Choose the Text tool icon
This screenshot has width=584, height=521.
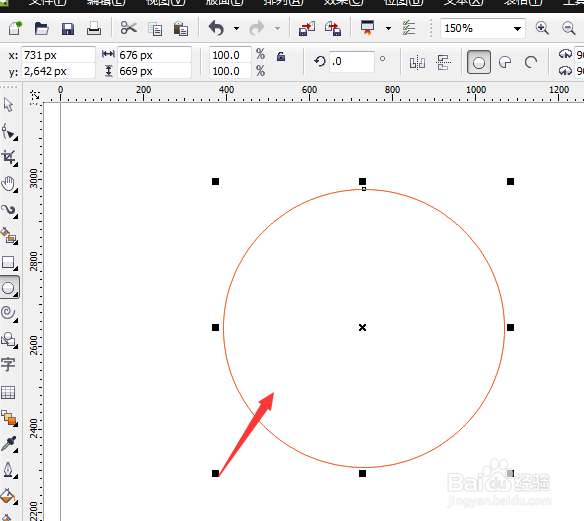[x=8, y=364]
